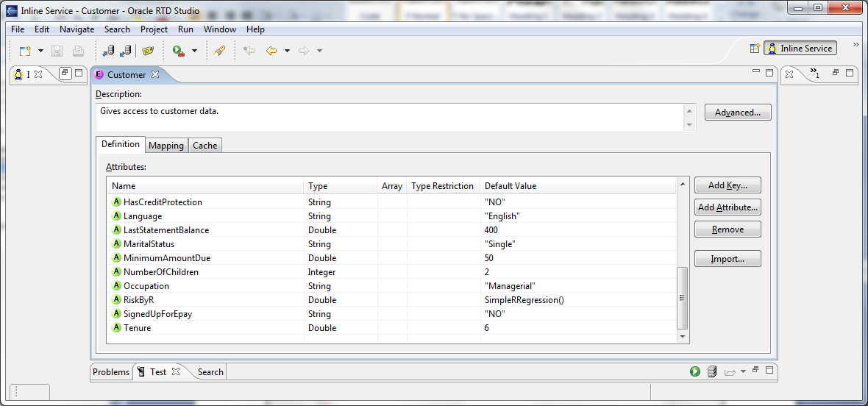This screenshot has width=868, height=406.
Task: Select the HasCreditProtection attribute row
Action: tap(391, 202)
